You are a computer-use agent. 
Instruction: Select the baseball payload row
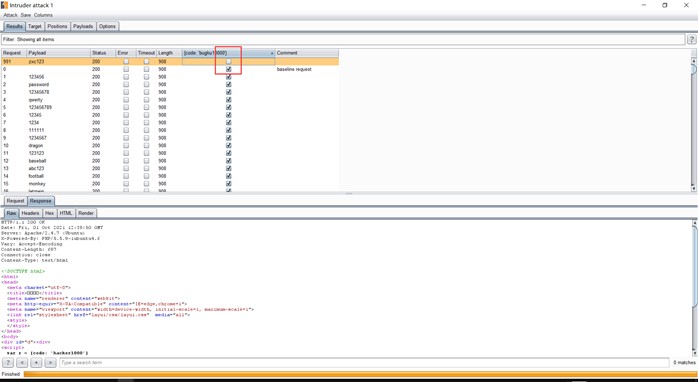click(x=170, y=161)
